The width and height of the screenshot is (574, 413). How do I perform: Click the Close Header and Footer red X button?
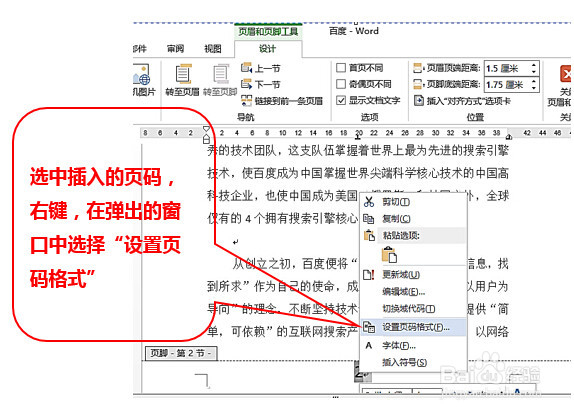(x=565, y=74)
